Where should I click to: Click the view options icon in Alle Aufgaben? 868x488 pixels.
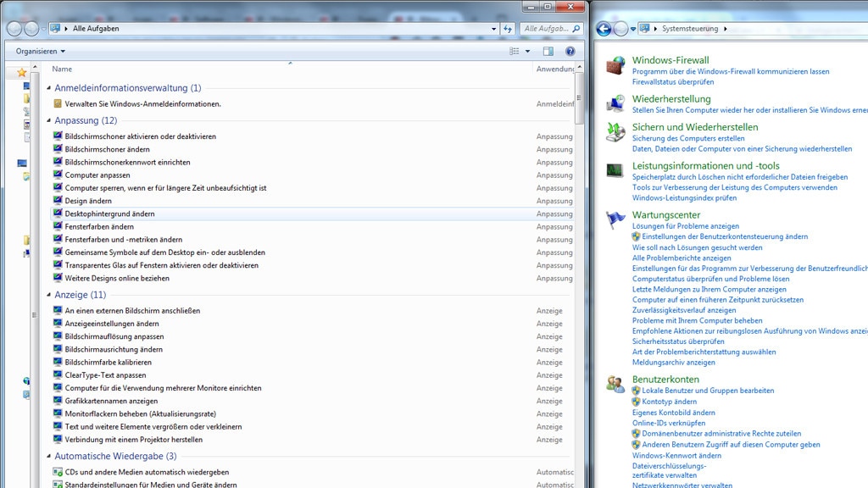pos(515,52)
